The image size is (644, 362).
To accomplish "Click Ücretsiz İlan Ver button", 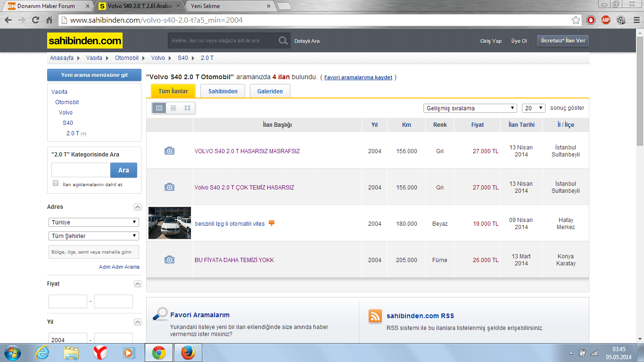I will (563, 41).
